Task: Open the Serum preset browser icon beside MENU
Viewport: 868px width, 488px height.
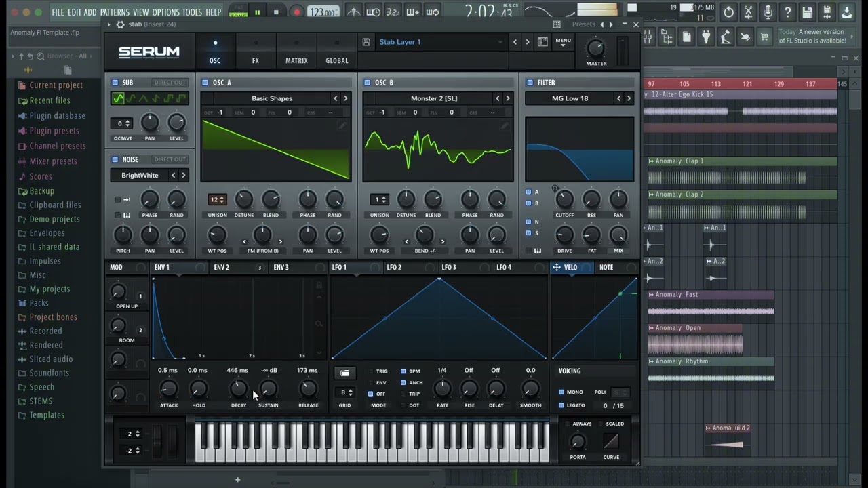Action: point(542,42)
